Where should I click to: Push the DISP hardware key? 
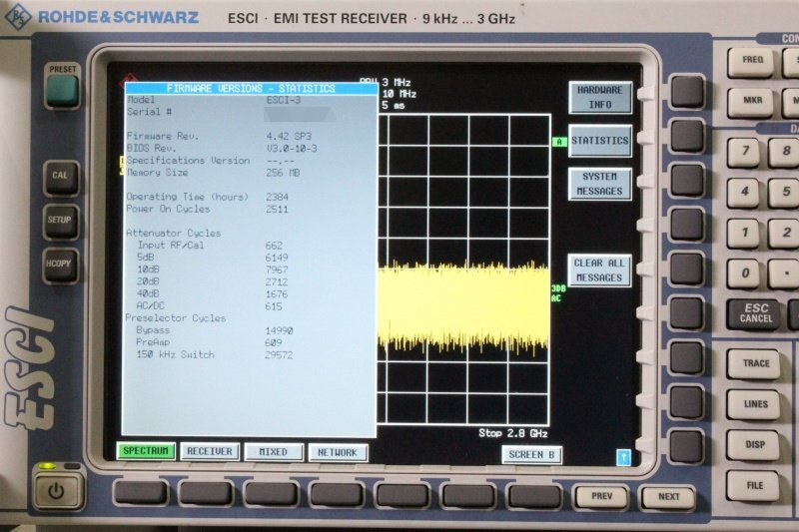[x=754, y=445]
